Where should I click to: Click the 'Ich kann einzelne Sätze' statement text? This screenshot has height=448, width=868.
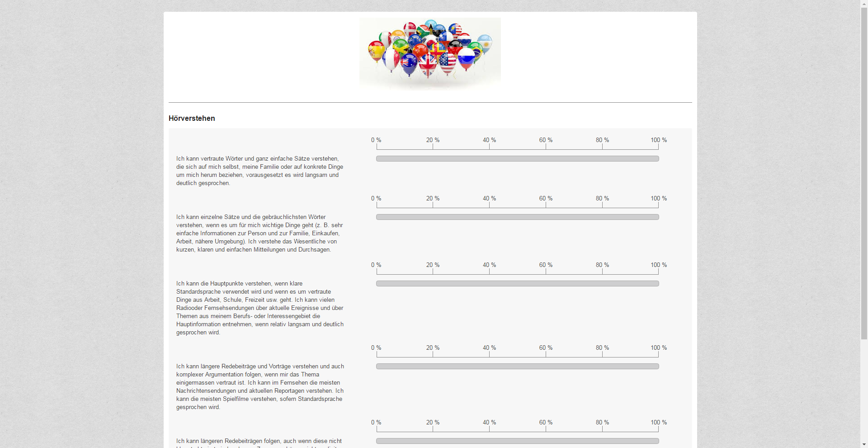259,234
